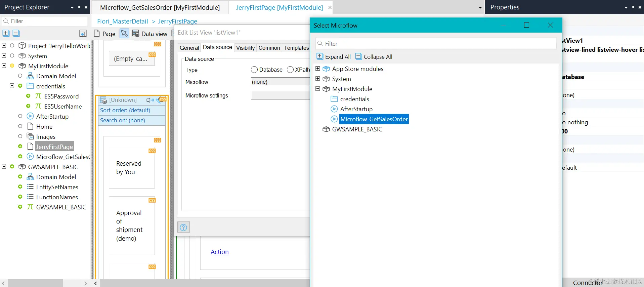
Task: Collapse GWSAMPLE_BASIC in Project Explorer
Action: click(x=4, y=166)
